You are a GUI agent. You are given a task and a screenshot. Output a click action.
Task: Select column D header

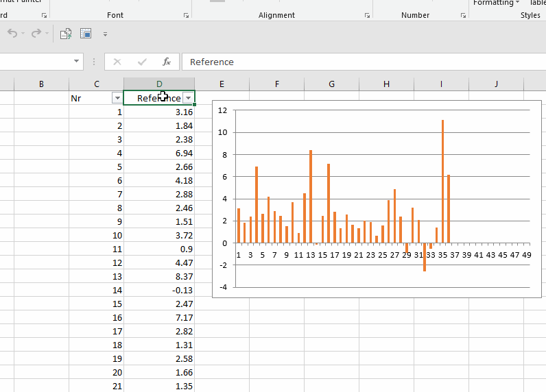(159, 84)
